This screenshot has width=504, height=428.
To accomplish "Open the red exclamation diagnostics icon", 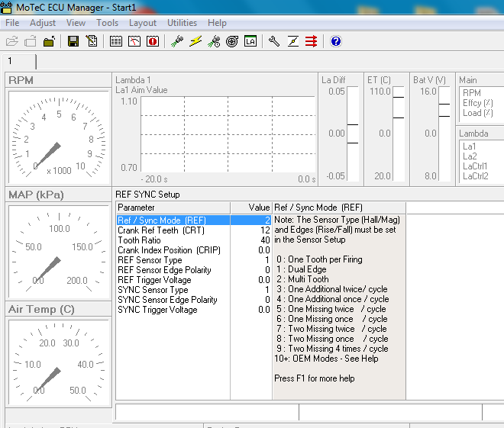I will point(153,41).
